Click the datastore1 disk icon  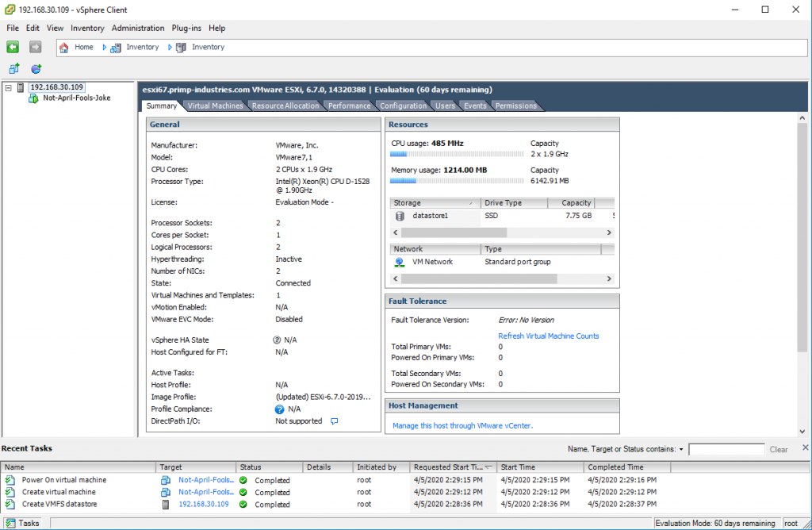(x=400, y=216)
